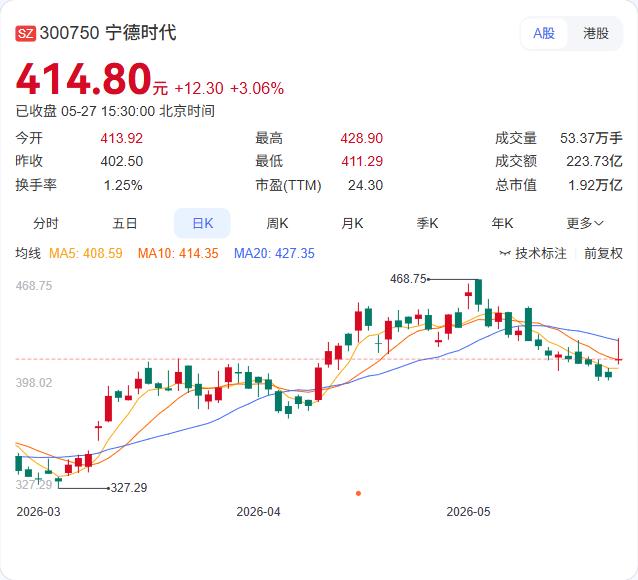Screen dimensions: 638x580
Task: Click the orange event dot below the chart
Action: tap(358, 493)
